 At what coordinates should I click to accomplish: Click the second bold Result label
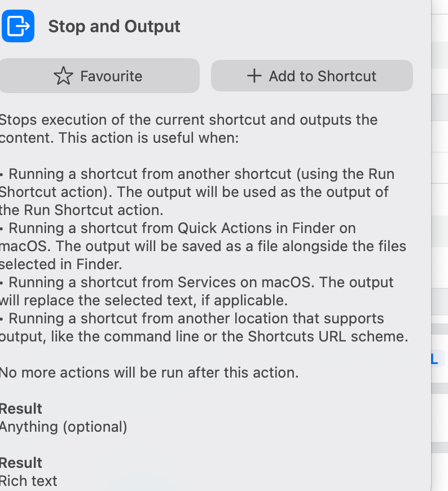coord(21,462)
